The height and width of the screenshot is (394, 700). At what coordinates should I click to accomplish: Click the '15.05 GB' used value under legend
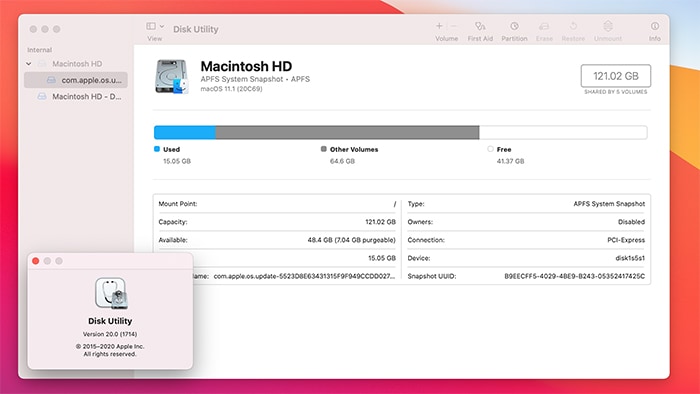click(177, 161)
